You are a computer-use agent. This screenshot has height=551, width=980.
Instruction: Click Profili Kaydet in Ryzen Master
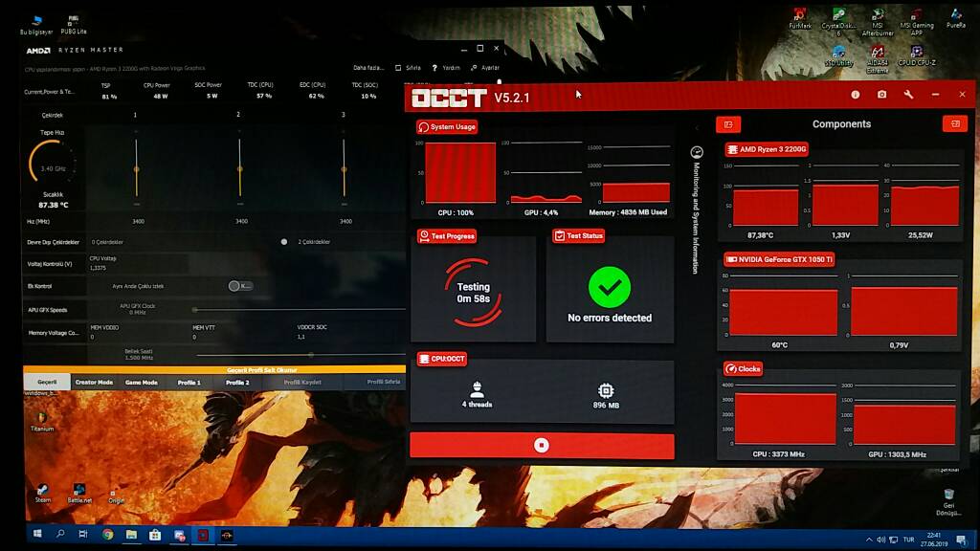pos(302,383)
